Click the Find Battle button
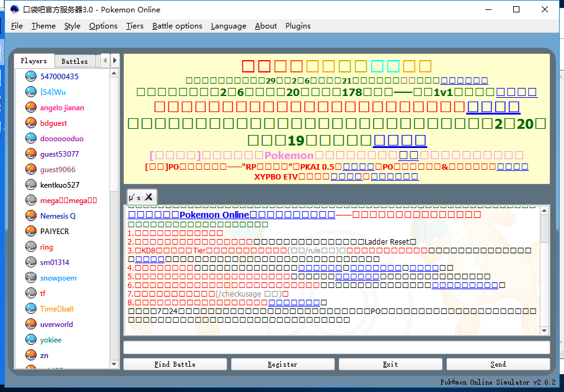The image size is (564, 392). (x=175, y=364)
